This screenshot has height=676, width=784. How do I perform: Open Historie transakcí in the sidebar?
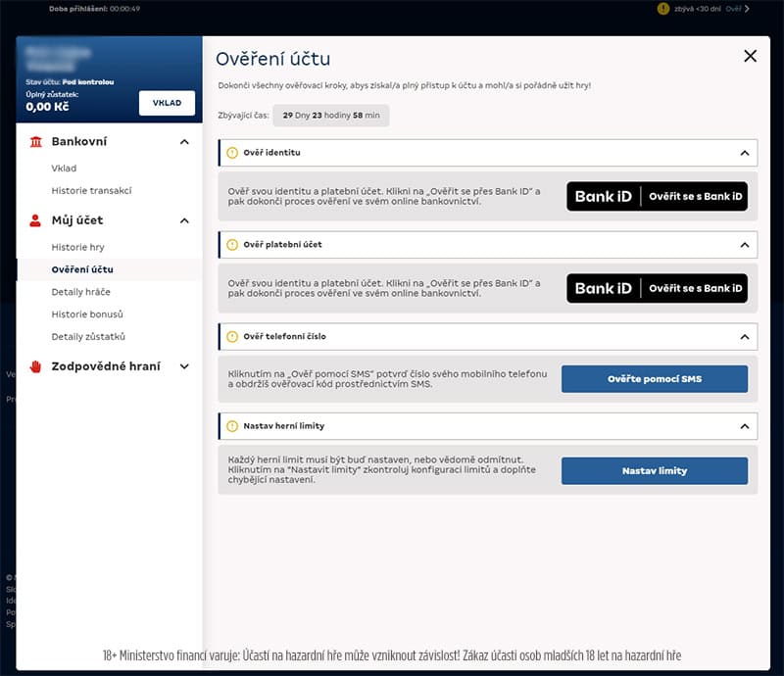(x=91, y=190)
